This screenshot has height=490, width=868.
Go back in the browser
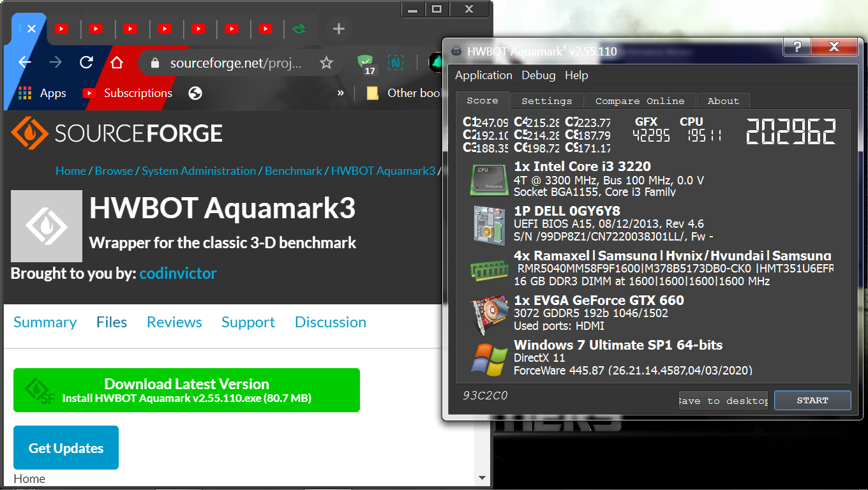coord(25,63)
